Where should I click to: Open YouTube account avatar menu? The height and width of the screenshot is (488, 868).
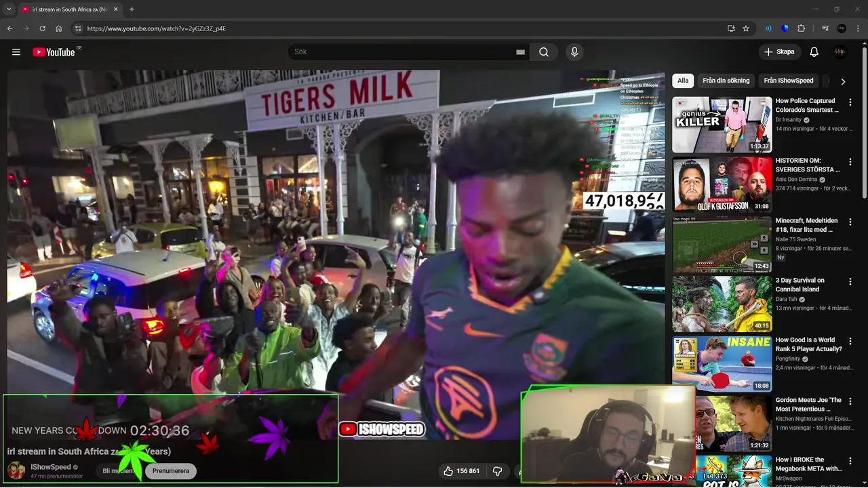[x=841, y=52]
